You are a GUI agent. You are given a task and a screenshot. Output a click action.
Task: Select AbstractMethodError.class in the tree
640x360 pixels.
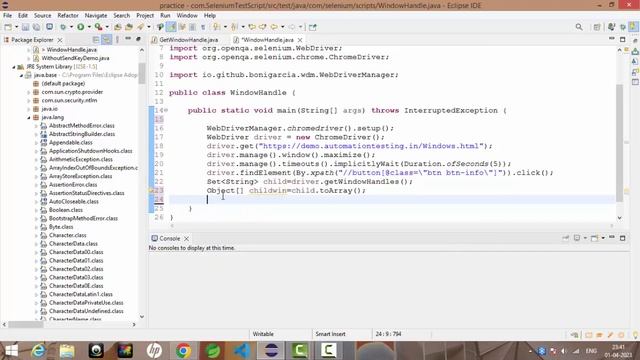(82, 126)
